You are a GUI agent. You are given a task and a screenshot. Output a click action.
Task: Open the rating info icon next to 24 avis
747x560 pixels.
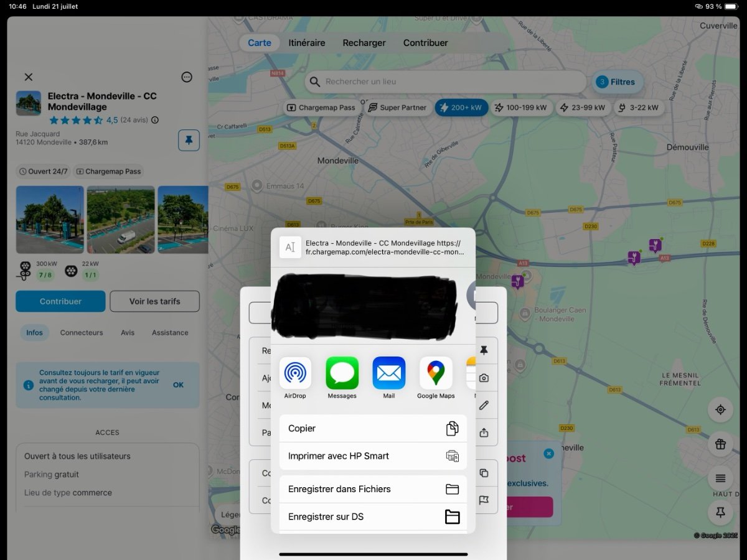(x=155, y=120)
